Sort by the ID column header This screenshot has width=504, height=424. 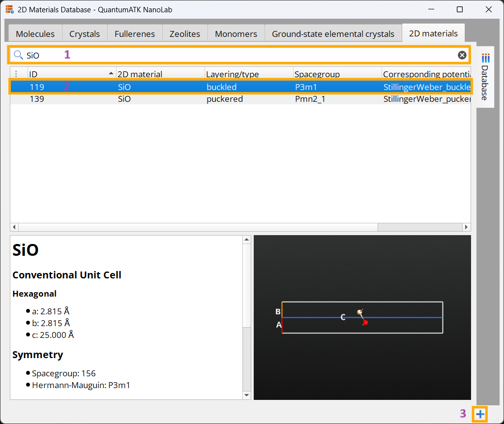pyautogui.click(x=72, y=74)
